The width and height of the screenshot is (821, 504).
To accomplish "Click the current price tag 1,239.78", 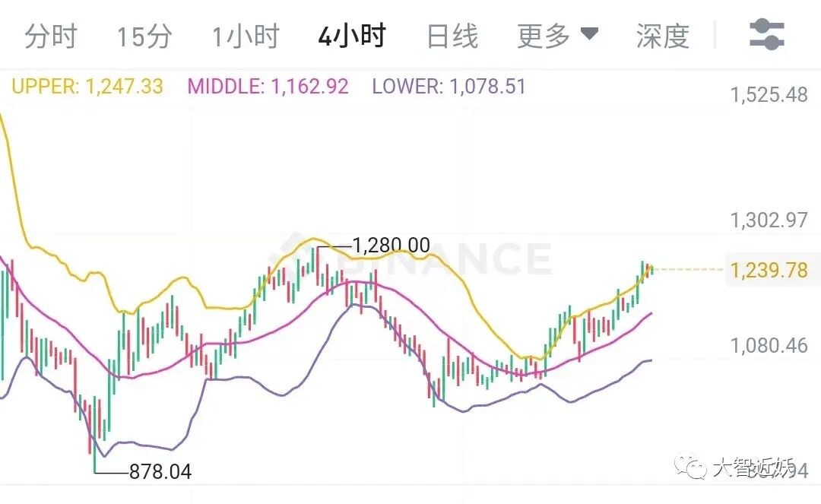I will (x=768, y=270).
